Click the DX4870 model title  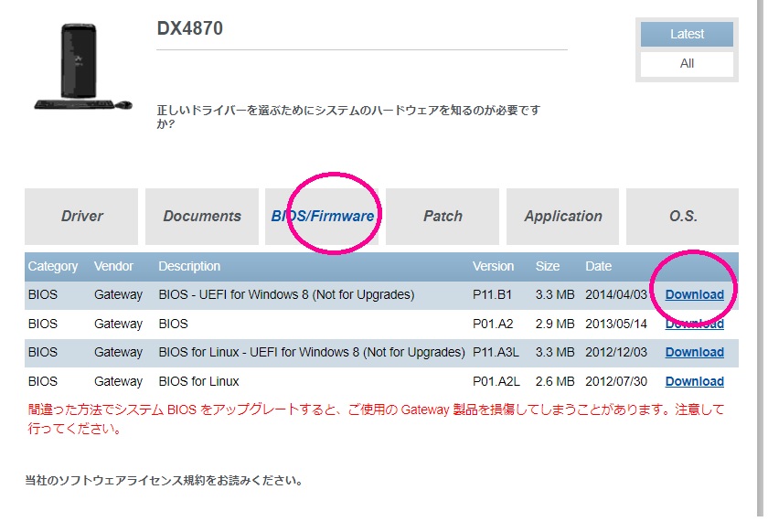pyautogui.click(x=190, y=28)
